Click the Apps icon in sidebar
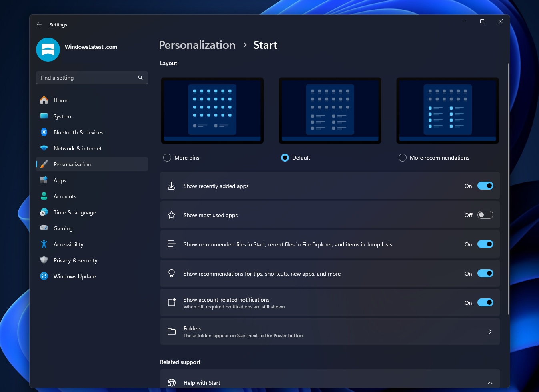 (44, 180)
